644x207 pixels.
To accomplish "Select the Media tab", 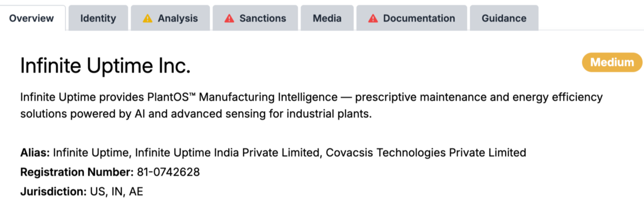I will pos(327,19).
